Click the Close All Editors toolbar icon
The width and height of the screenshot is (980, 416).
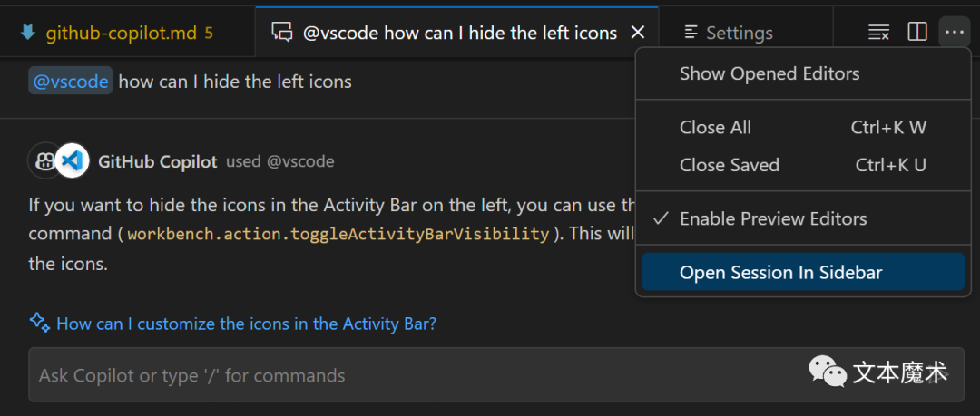[x=878, y=33]
